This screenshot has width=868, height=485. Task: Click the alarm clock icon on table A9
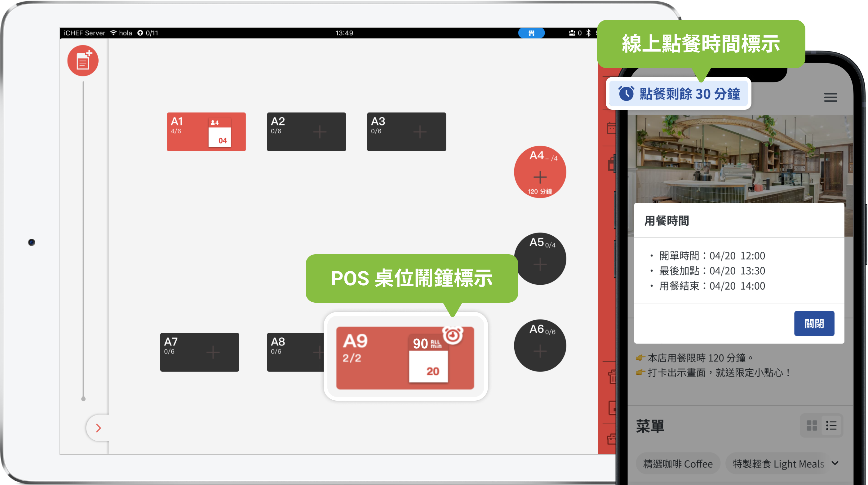point(453,335)
